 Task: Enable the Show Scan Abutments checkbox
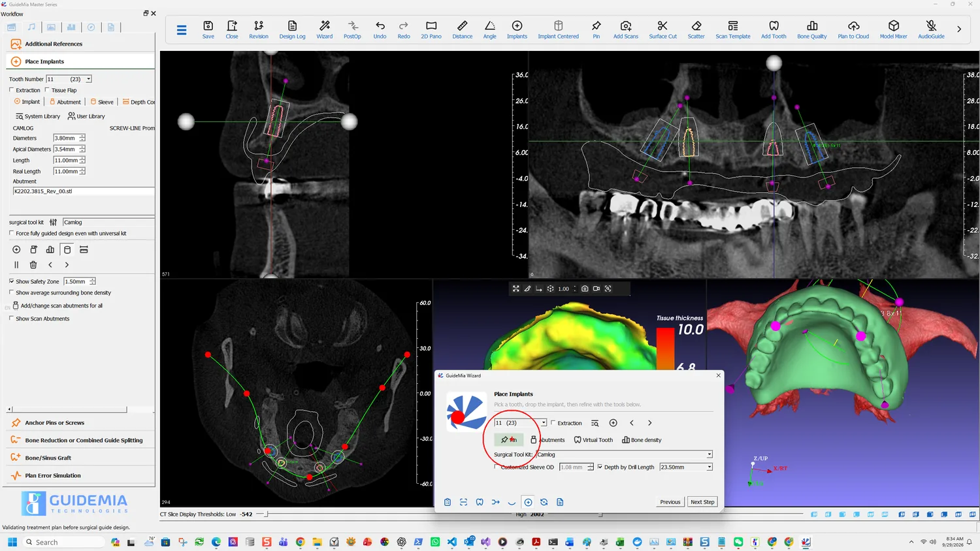pyautogui.click(x=12, y=319)
